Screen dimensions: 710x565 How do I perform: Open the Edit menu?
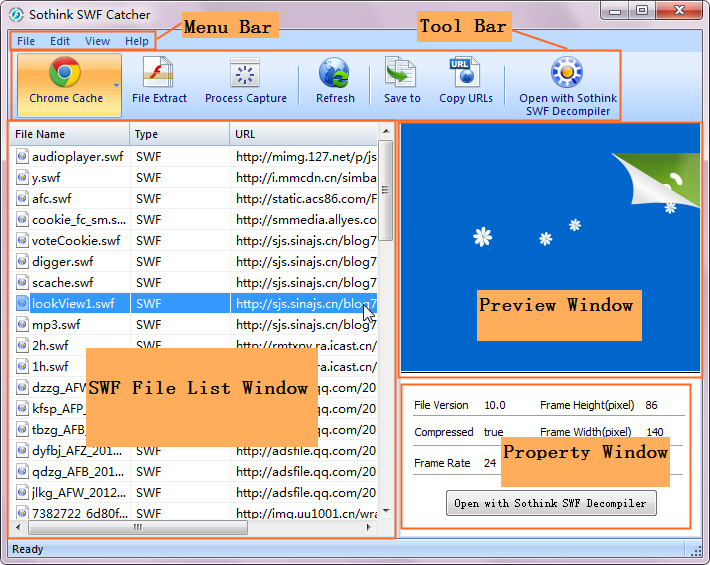click(60, 41)
